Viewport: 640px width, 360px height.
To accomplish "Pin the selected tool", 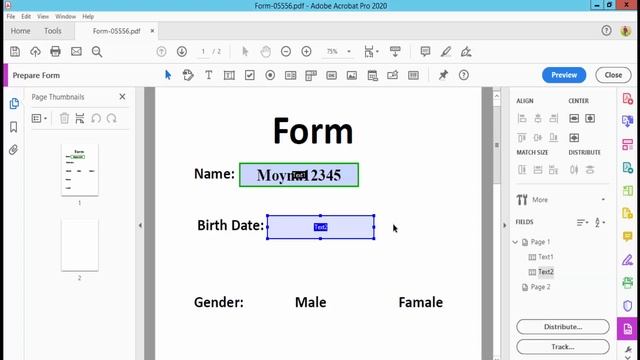I will pos(443,75).
